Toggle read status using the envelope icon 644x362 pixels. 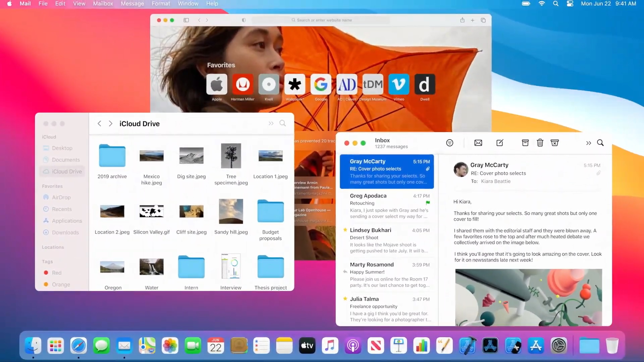pos(478,142)
